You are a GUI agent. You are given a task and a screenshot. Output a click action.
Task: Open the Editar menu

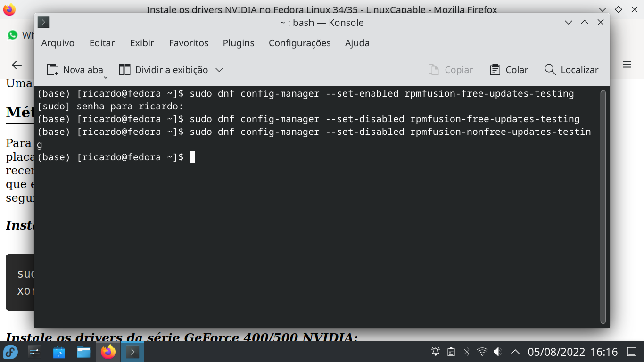tap(102, 43)
